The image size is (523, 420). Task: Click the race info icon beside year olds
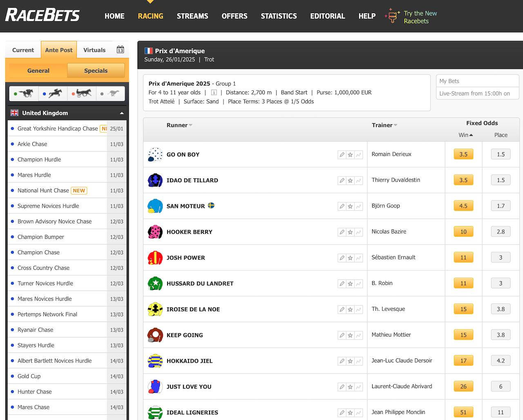click(x=214, y=93)
